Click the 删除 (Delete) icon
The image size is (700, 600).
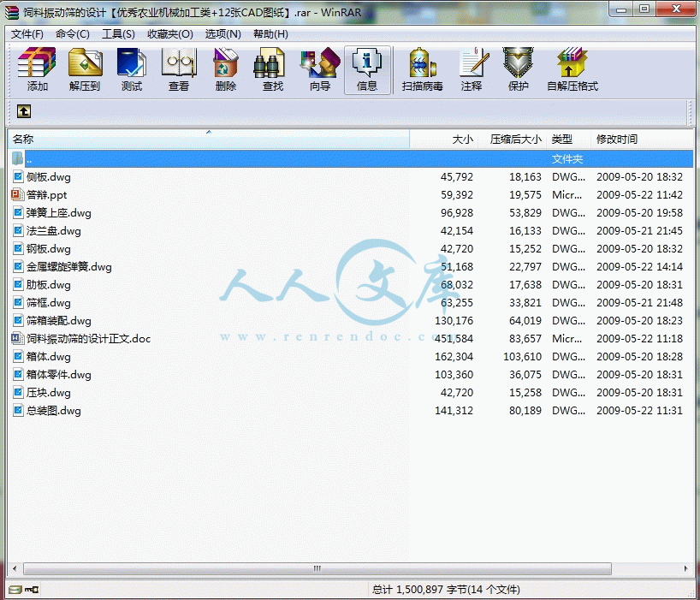(226, 69)
